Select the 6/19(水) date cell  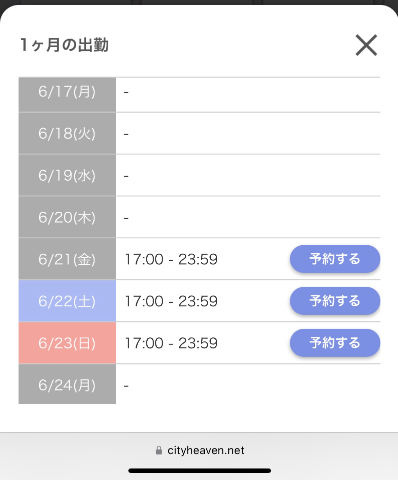coord(67,175)
